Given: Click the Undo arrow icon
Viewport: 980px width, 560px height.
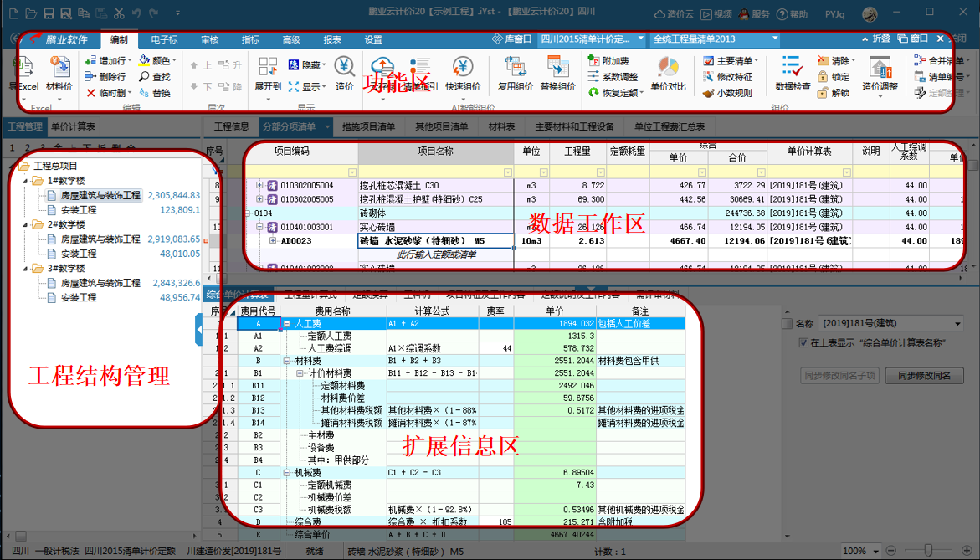Looking at the screenshot, I should (137, 13).
